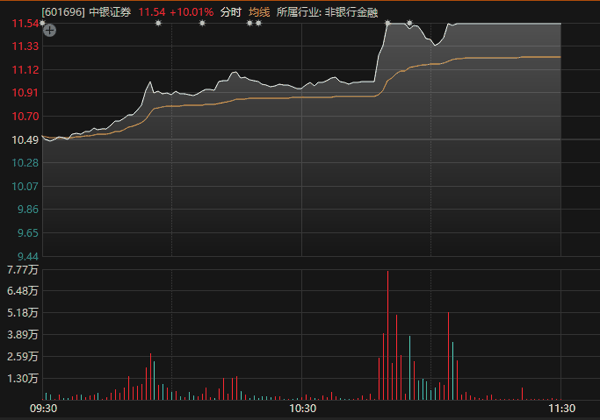Click stock code [601696] in header

coord(63,12)
